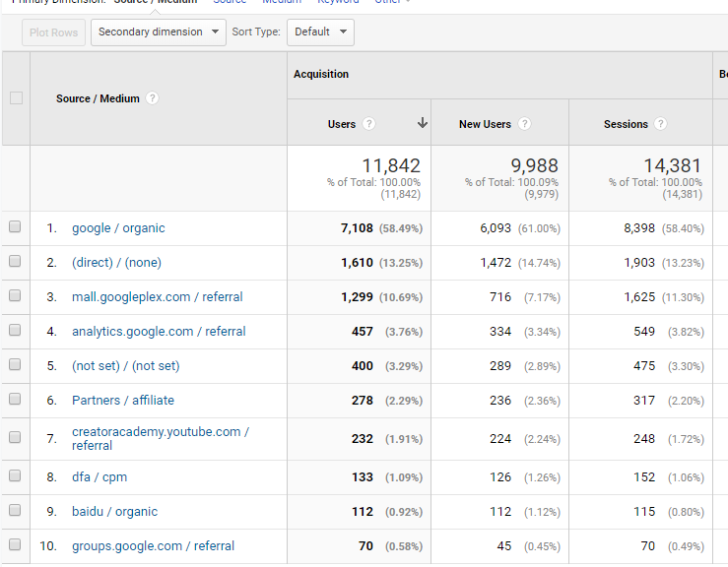Open the Sort Type Default dropdown
This screenshot has width=728, height=567.
click(320, 32)
